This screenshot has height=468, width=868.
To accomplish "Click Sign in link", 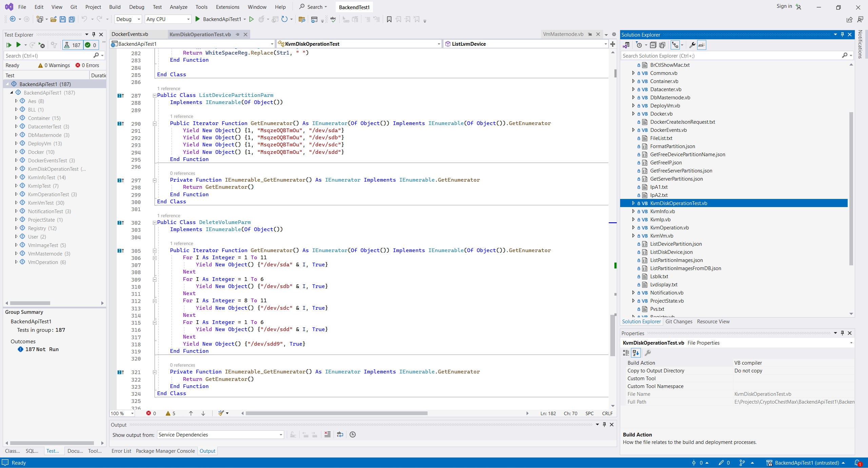I will point(784,6).
